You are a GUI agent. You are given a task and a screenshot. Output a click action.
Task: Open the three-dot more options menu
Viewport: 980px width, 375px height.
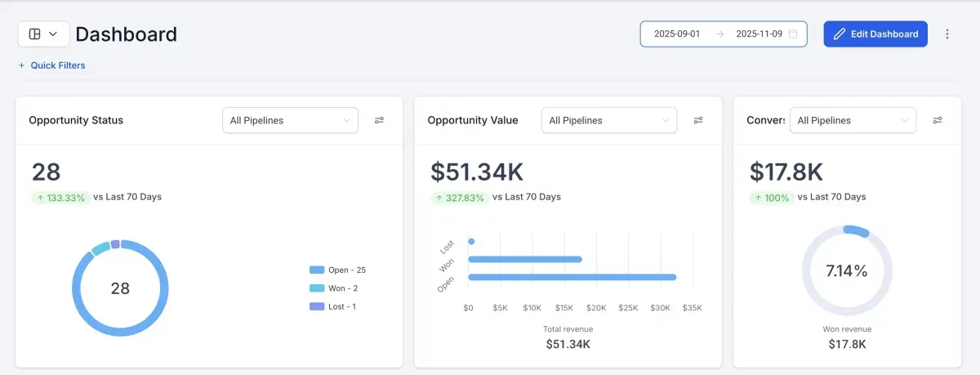pyautogui.click(x=947, y=34)
